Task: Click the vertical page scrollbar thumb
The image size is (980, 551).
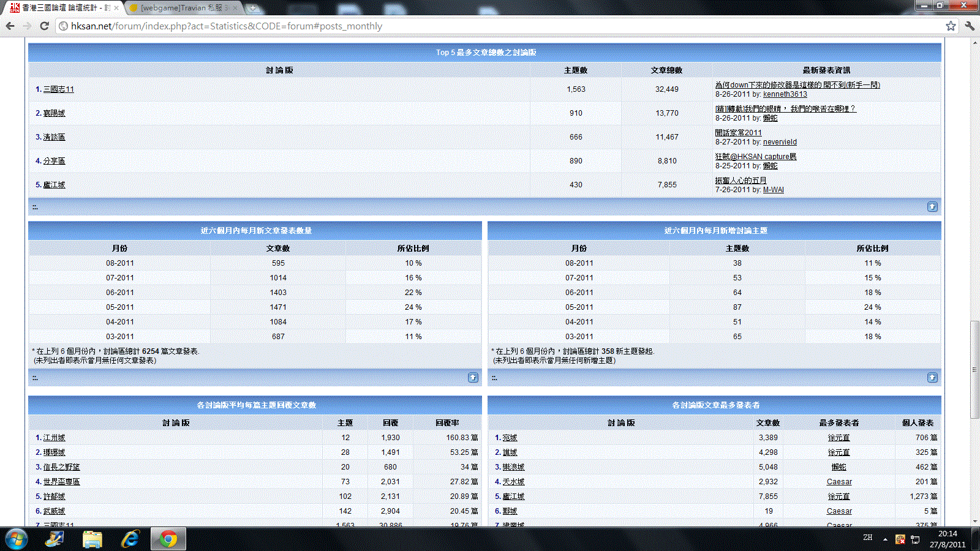Action: 974,369
